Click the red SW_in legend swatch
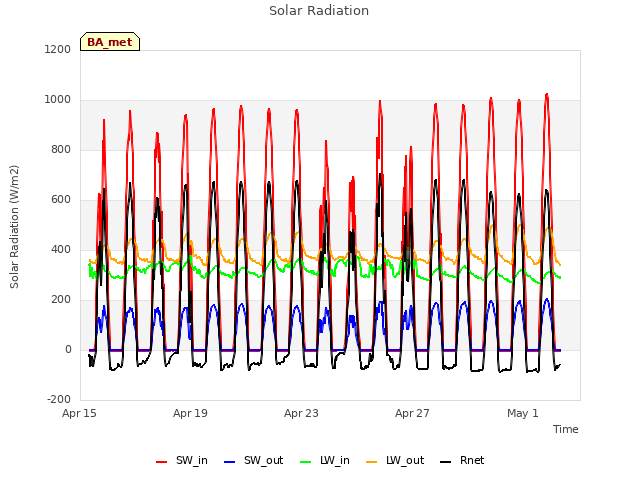This screenshot has width=640, height=480. (162, 462)
